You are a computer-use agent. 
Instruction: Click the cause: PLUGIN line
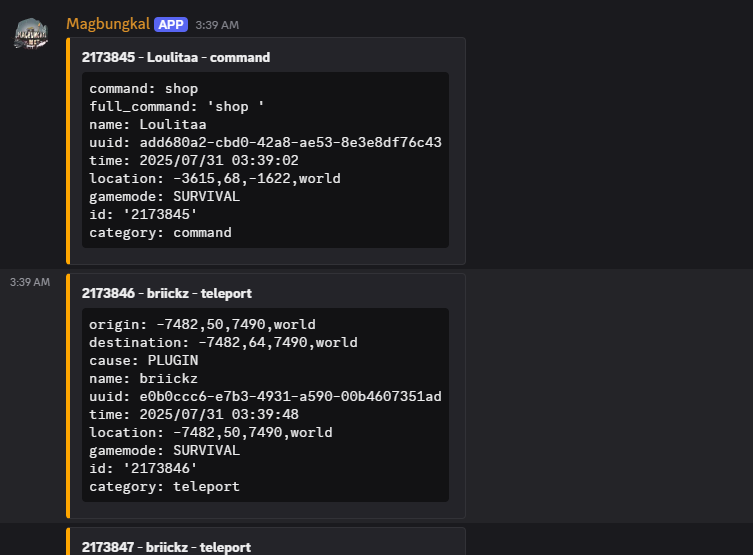pyautogui.click(x=143, y=361)
